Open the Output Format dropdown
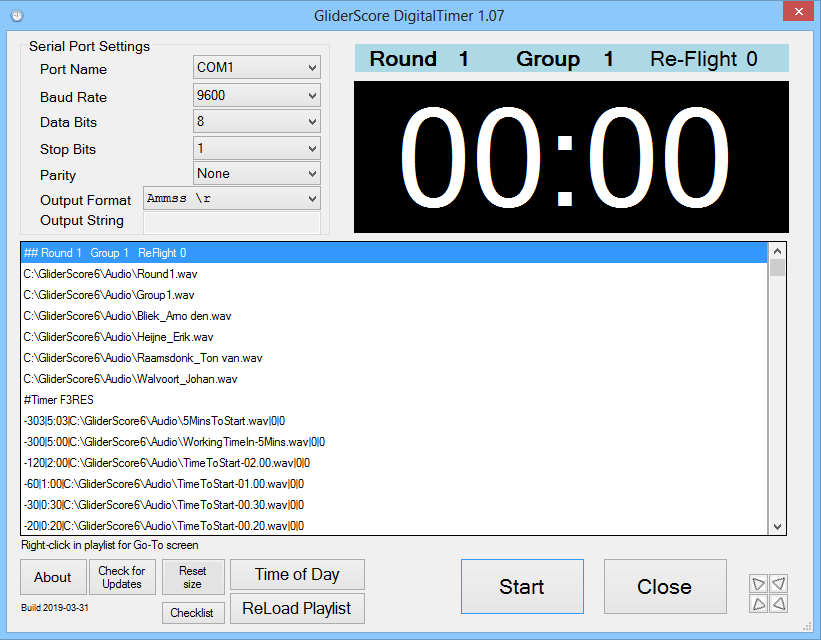Screen dimensions: 821x640 coord(232,198)
